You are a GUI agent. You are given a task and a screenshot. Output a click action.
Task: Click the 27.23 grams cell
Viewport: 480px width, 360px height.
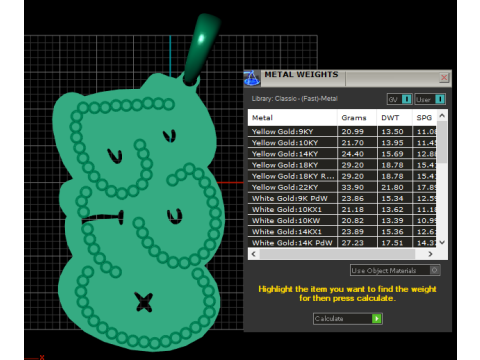(x=357, y=243)
